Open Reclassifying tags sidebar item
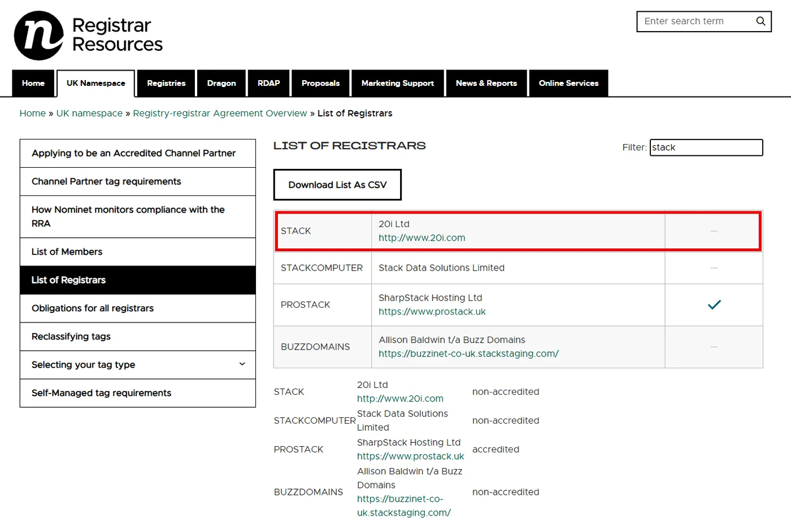The width and height of the screenshot is (791, 532). point(138,337)
